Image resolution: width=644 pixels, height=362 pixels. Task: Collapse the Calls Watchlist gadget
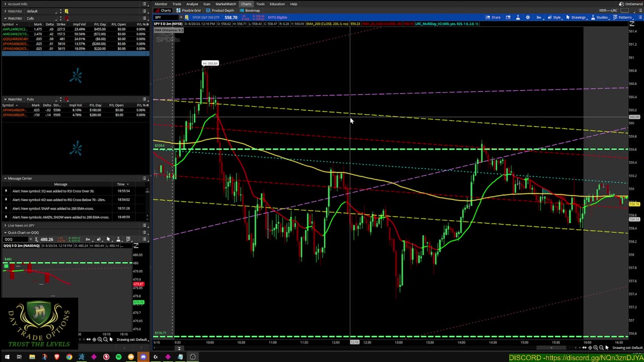point(5,18)
